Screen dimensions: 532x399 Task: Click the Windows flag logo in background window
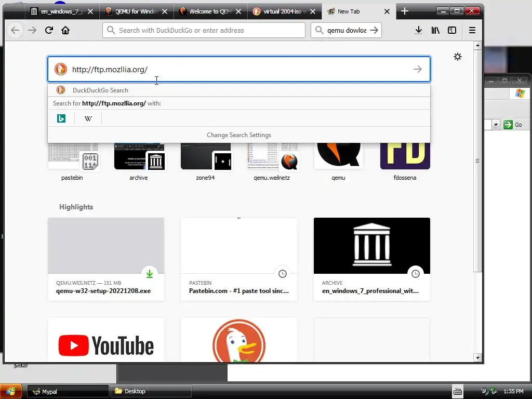coord(520,93)
